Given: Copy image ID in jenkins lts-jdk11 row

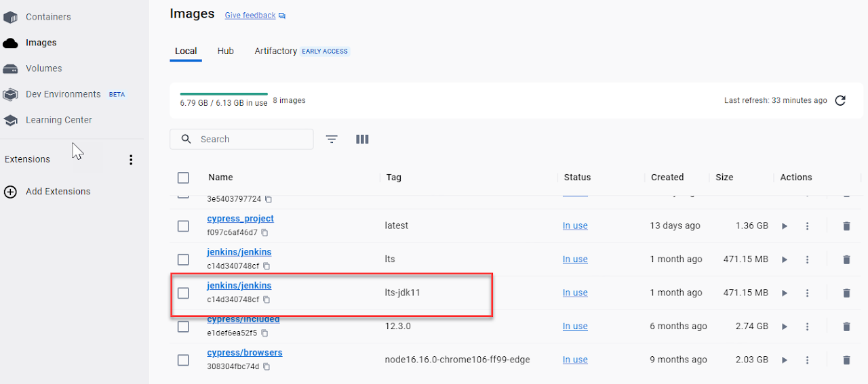Looking at the screenshot, I should coord(267,299).
